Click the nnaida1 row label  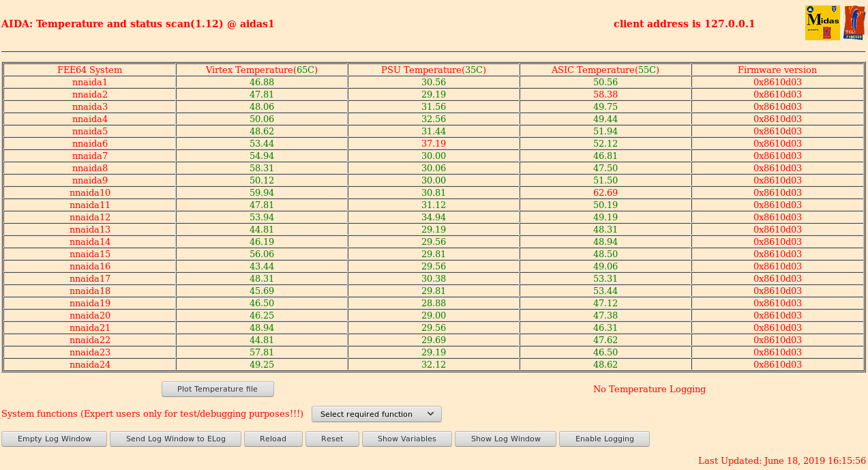point(90,82)
